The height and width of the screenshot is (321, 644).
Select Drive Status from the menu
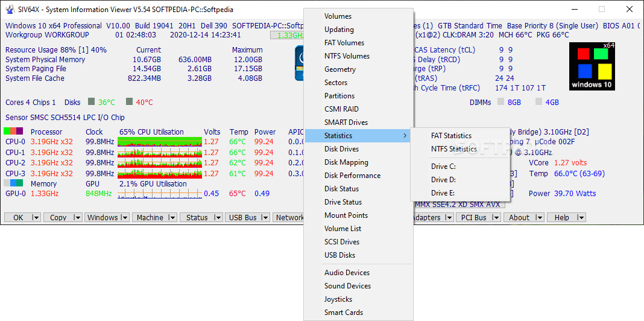(358, 202)
